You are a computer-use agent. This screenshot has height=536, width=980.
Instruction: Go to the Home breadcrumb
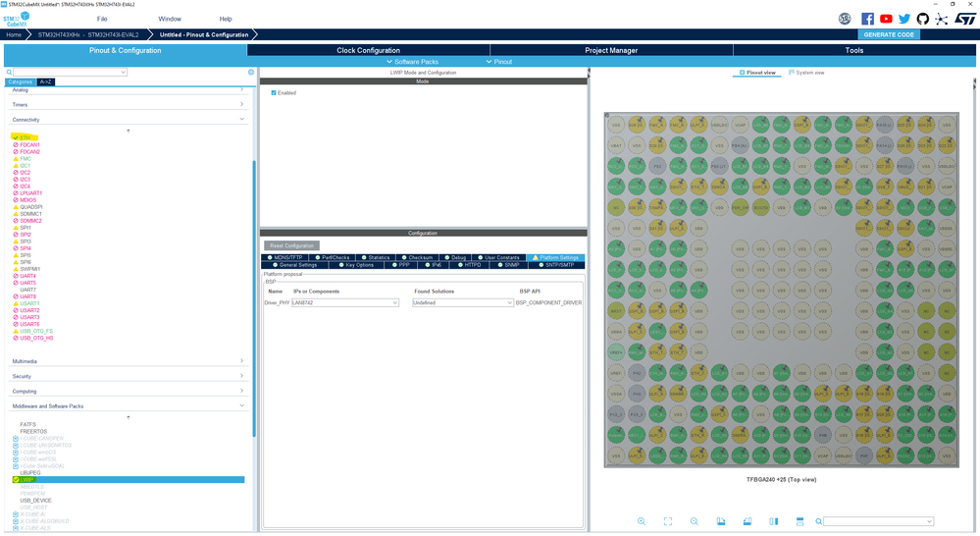point(14,34)
